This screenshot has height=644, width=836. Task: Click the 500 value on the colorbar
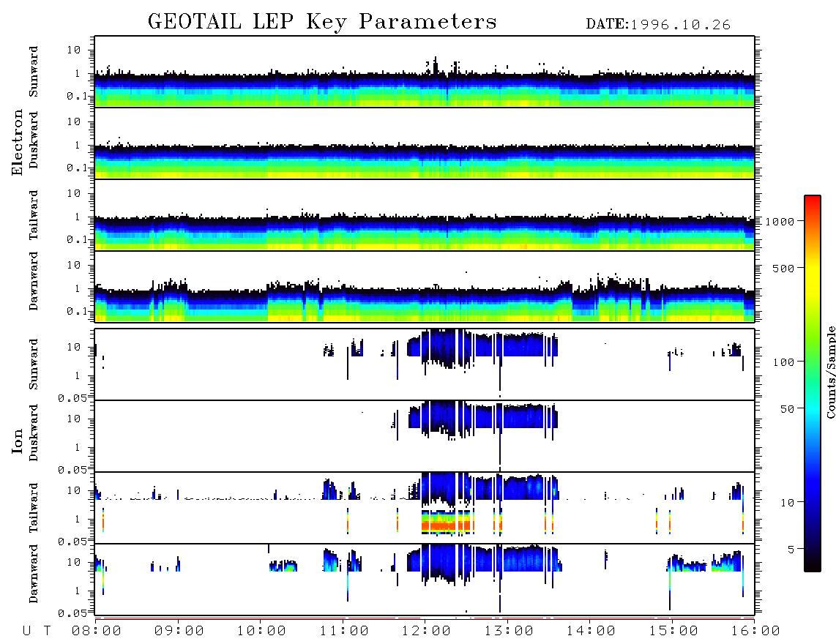(783, 268)
